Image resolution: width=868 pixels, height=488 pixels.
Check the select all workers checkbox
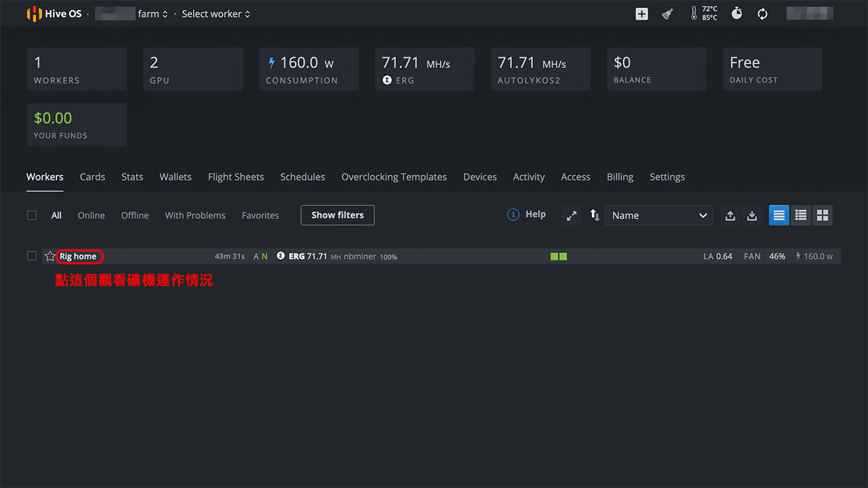[32, 216]
